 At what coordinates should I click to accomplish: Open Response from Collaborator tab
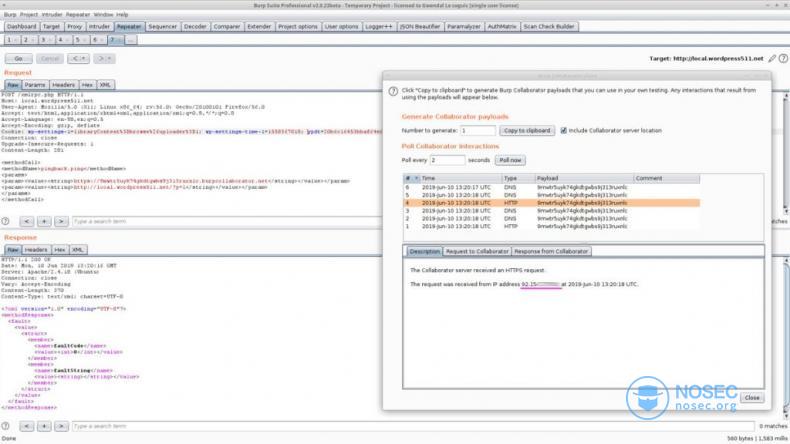[551, 251]
